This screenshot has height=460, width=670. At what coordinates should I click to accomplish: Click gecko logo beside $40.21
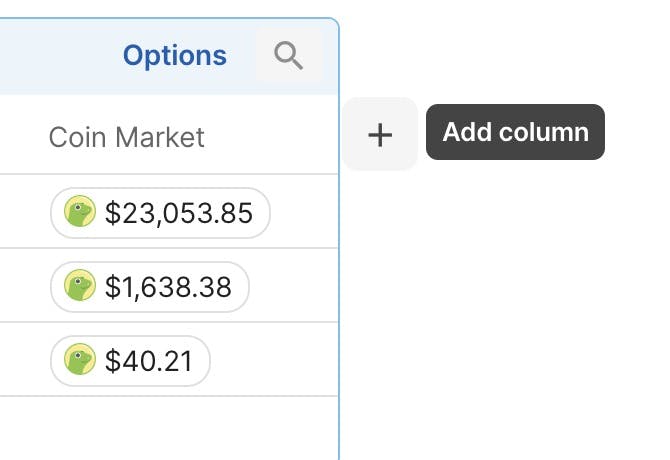point(80,359)
